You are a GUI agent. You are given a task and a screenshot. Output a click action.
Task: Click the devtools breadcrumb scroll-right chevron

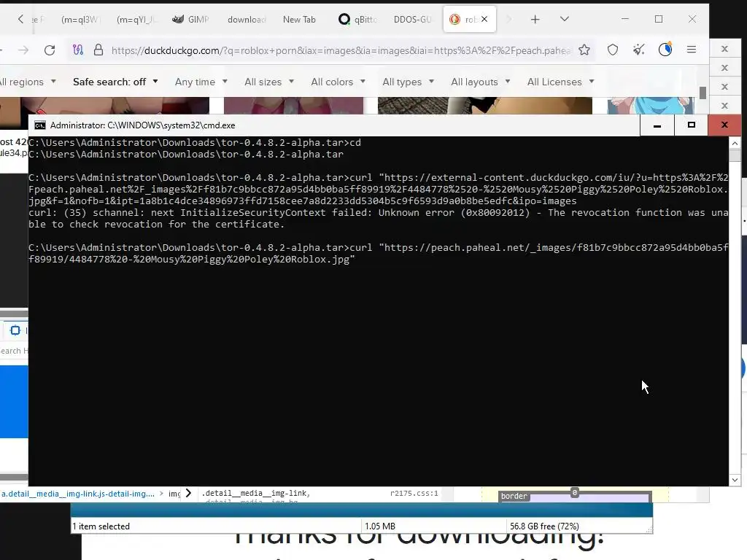(x=189, y=494)
